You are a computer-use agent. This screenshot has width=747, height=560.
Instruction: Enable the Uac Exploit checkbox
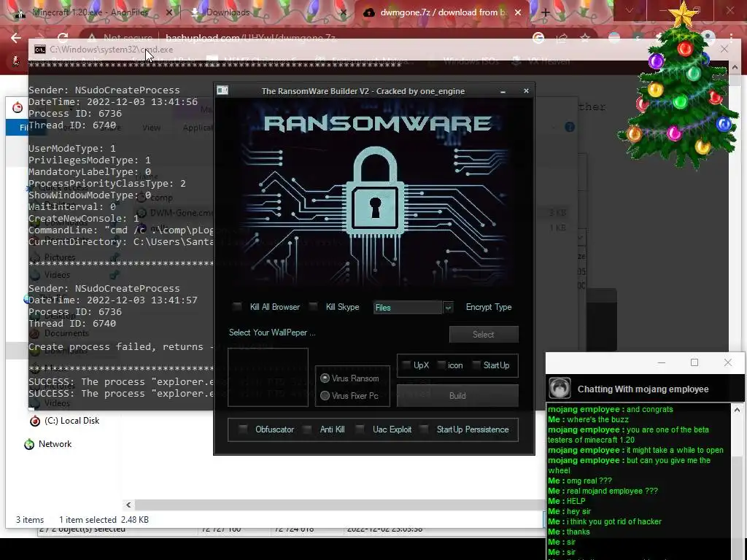pyautogui.click(x=360, y=429)
